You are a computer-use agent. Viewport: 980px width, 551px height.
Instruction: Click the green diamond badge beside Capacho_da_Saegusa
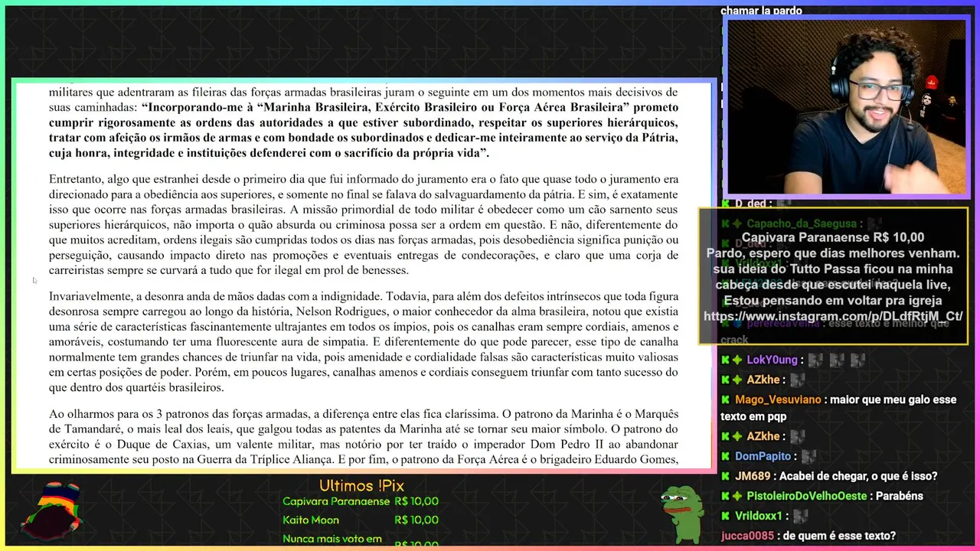pos(737,223)
